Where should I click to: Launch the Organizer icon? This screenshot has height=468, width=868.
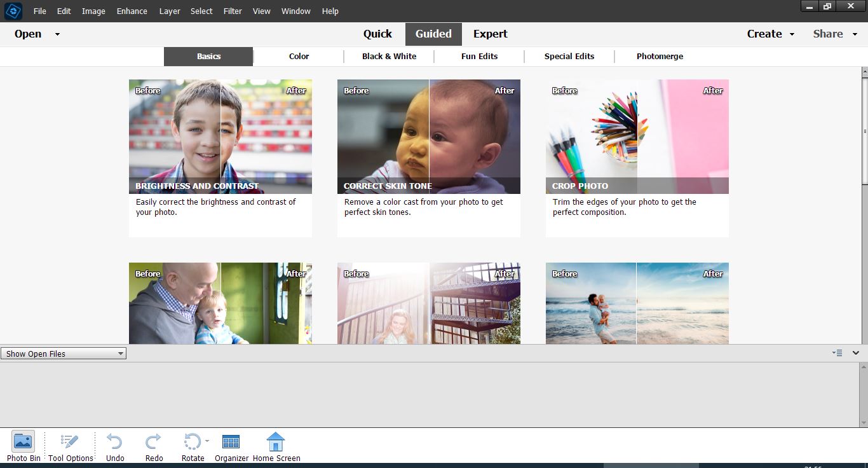[231, 441]
